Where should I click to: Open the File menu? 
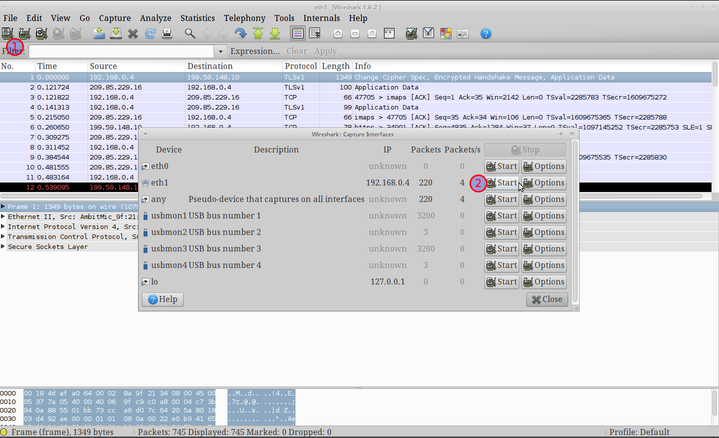click(10, 18)
